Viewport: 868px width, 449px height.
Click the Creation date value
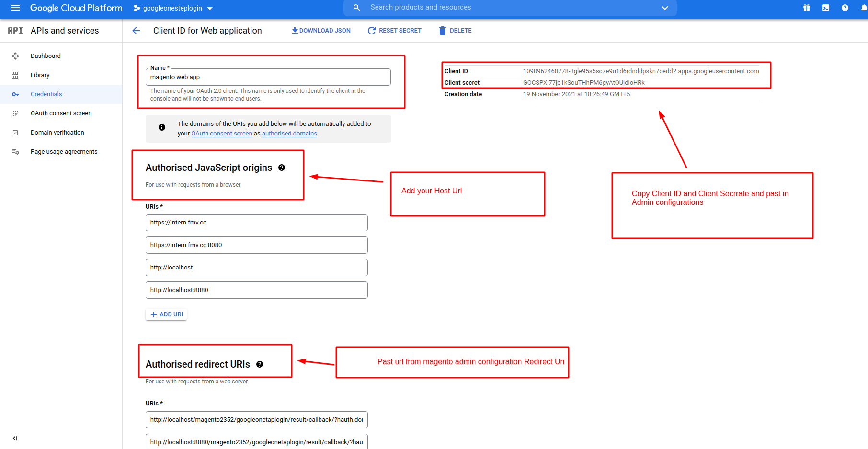coord(577,94)
